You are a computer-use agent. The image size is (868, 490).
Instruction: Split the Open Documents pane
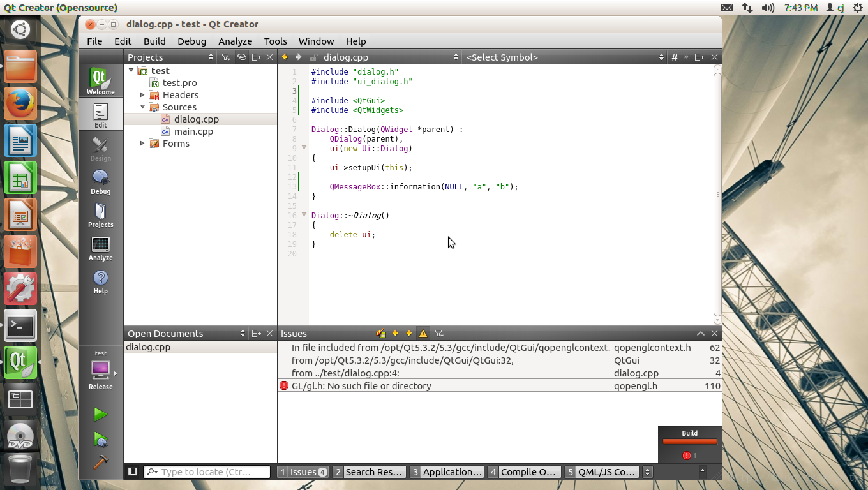(256, 334)
